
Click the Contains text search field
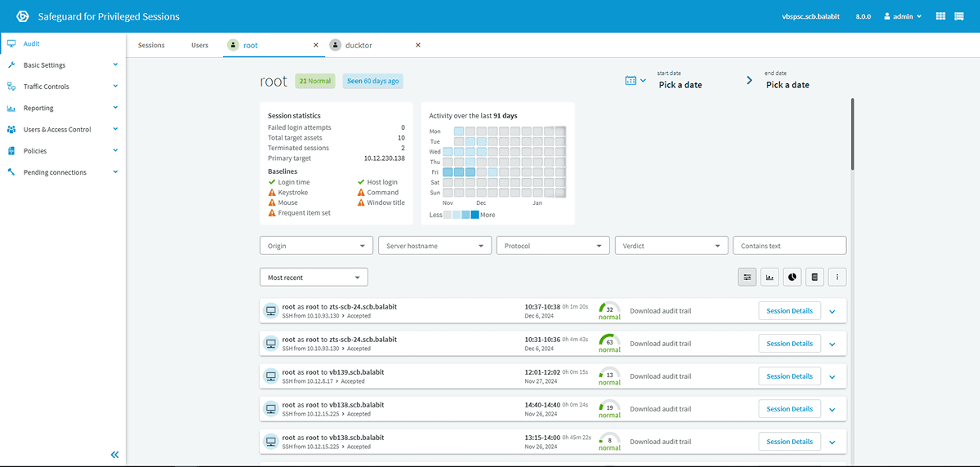pyautogui.click(x=790, y=246)
